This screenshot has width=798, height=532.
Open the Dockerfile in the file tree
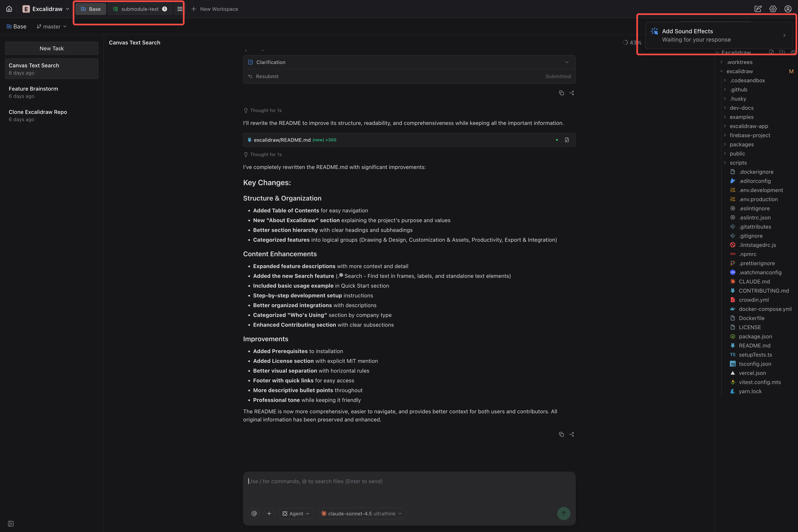click(751, 318)
